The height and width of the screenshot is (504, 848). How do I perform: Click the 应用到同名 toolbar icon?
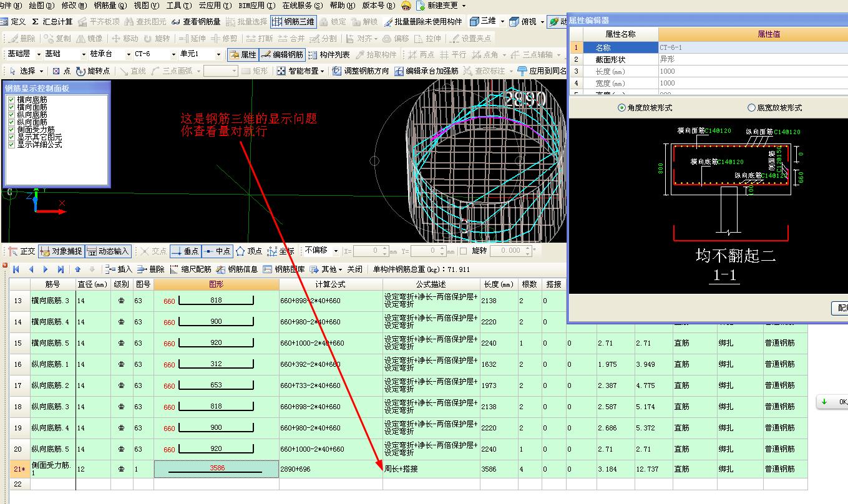click(522, 71)
